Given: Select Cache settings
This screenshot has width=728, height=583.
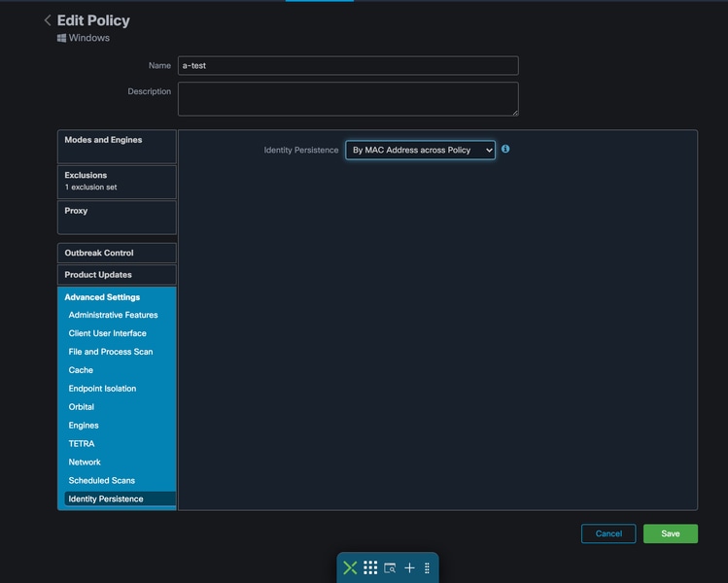Looking at the screenshot, I should coord(81,370).
